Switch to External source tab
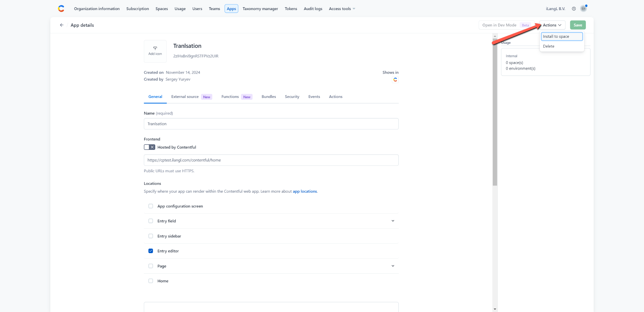Screen dimensions: 644x312 click(x=192, y=97)
